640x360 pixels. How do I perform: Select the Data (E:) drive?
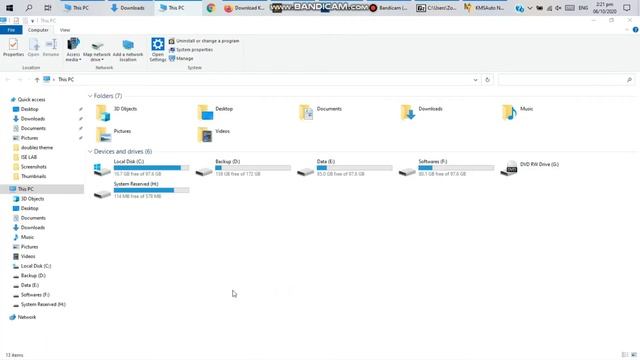[344, 168]
